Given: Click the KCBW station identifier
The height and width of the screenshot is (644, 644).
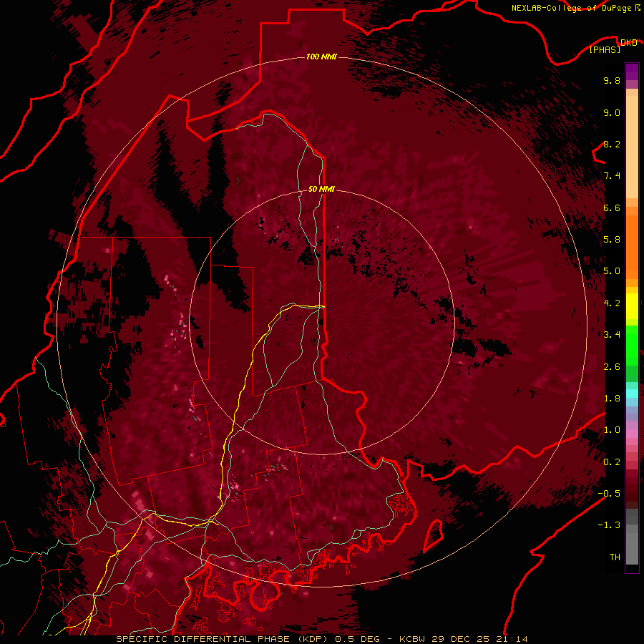Looking at the screenshot, I should coord(412,639).
